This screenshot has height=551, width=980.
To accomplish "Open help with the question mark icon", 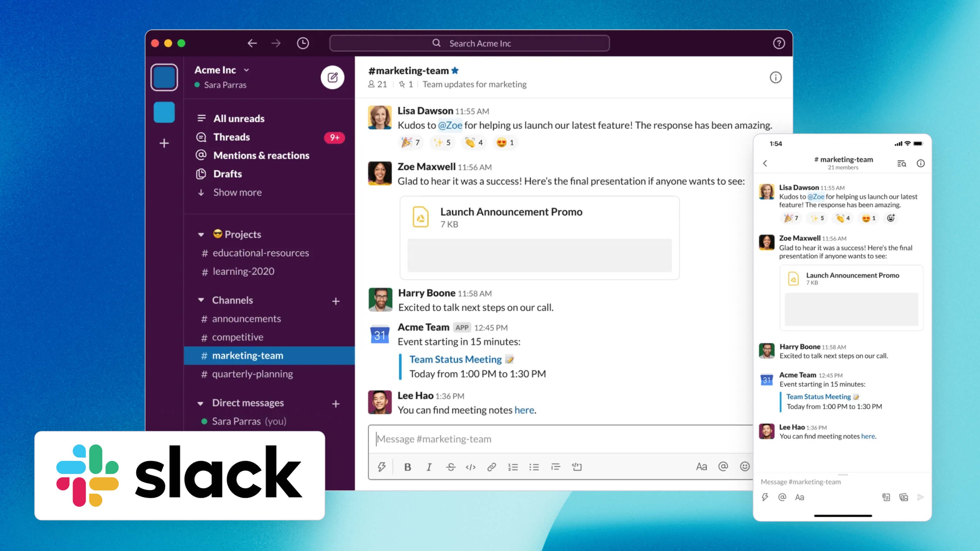I will [779, 43].
